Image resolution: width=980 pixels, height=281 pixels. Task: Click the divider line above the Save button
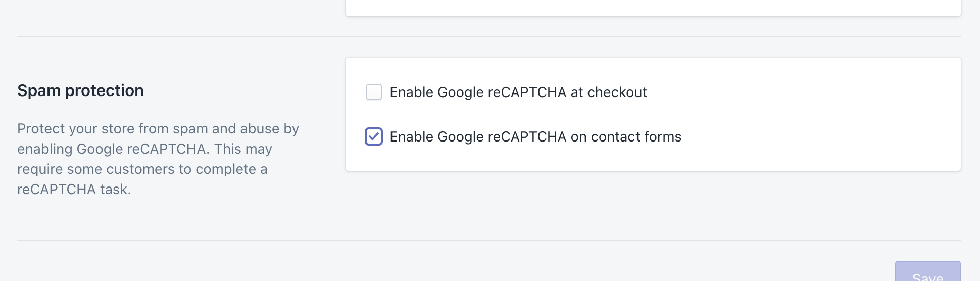[x=489, y=240]
